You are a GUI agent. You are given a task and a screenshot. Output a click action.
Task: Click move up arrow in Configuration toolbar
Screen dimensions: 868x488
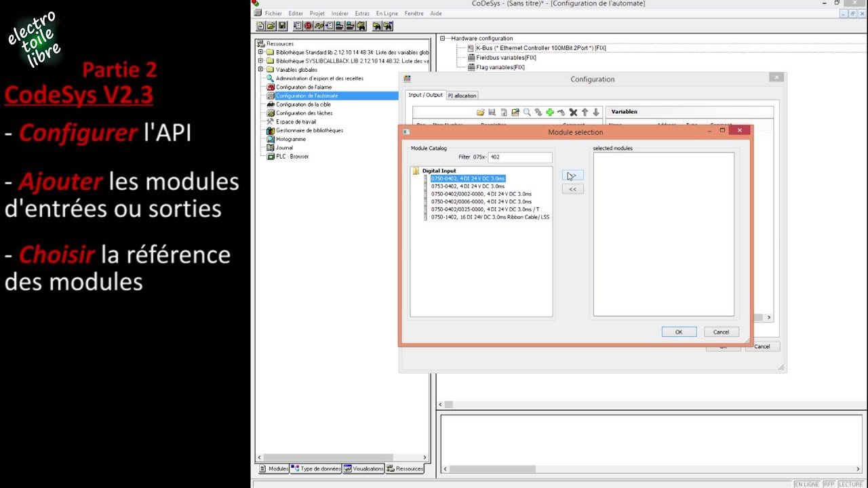[x=585, y=113]
